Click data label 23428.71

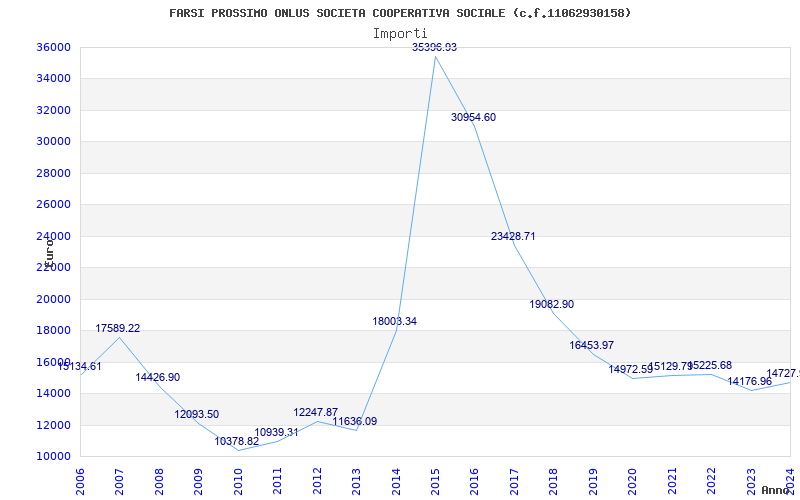coord(513,236)
